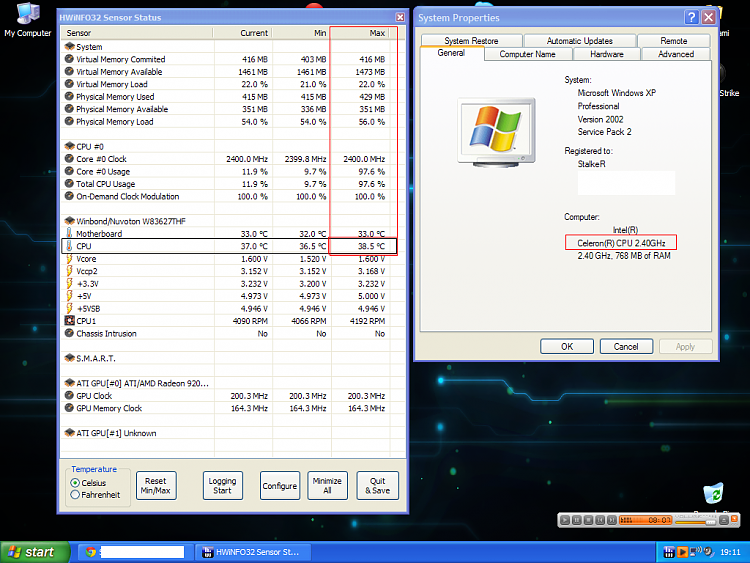750x563 pixels.
Task: Click the Max column header
Action: tap(360, 33)
